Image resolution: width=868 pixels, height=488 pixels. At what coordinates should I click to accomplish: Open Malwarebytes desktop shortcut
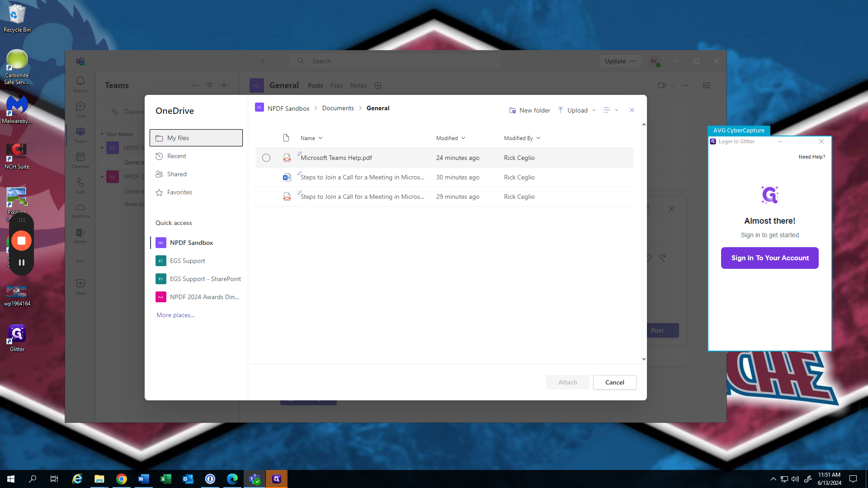(x=17, y=110)
